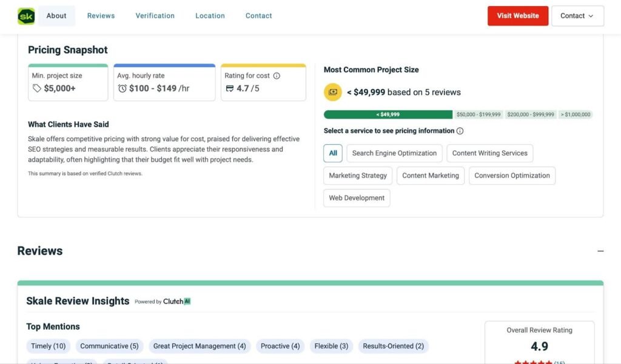Screen dimensions: 621x364
Task: Open the Location tab
Action: [x=210, y=16]
